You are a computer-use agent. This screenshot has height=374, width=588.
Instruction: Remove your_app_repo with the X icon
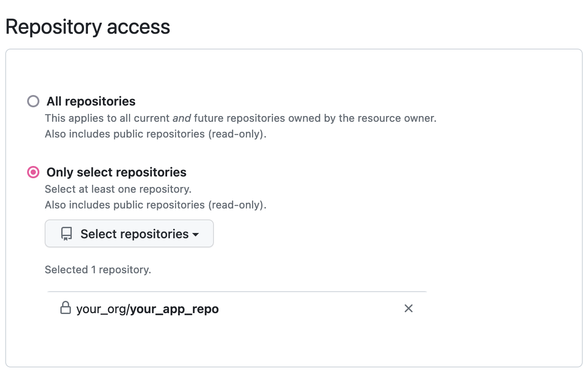point(409,309)
